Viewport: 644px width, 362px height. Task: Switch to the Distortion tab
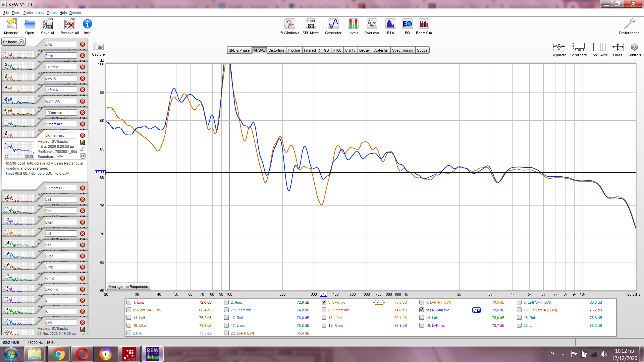(276, 50)
